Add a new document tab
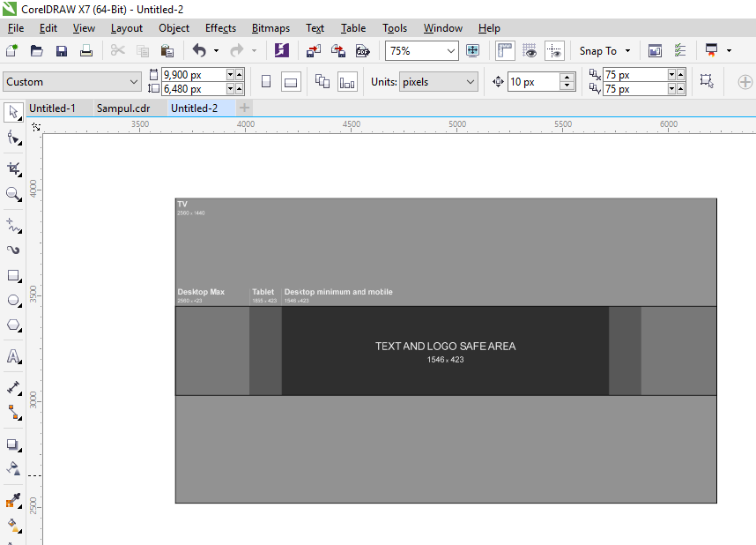756x545 pixels. tap(244, 108)
